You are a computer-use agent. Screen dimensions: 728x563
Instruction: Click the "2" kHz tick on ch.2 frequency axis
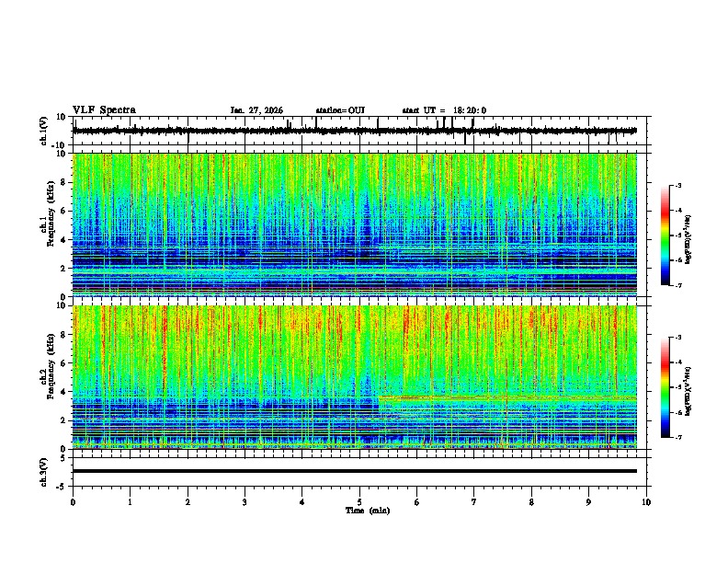[x=64, y=420]
